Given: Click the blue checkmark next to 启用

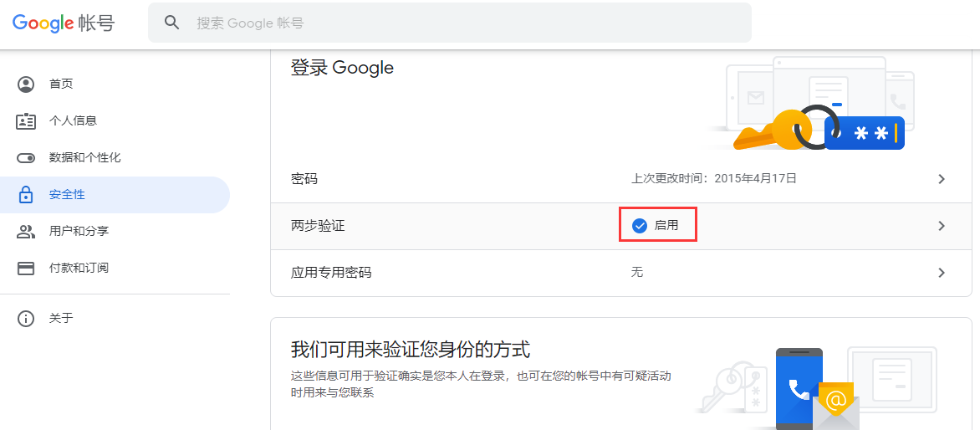Looking at the screenshot, I should pos(639,226).
